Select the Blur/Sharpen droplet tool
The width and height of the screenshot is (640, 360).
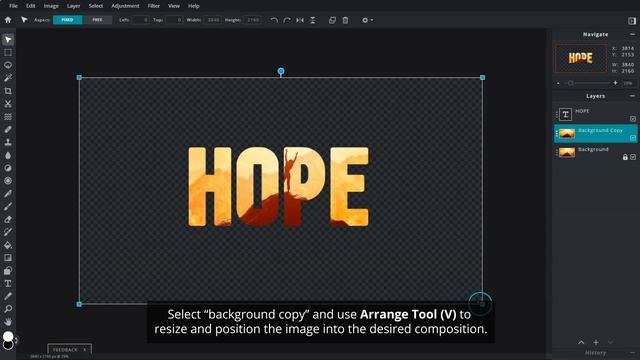pos(8,155)
